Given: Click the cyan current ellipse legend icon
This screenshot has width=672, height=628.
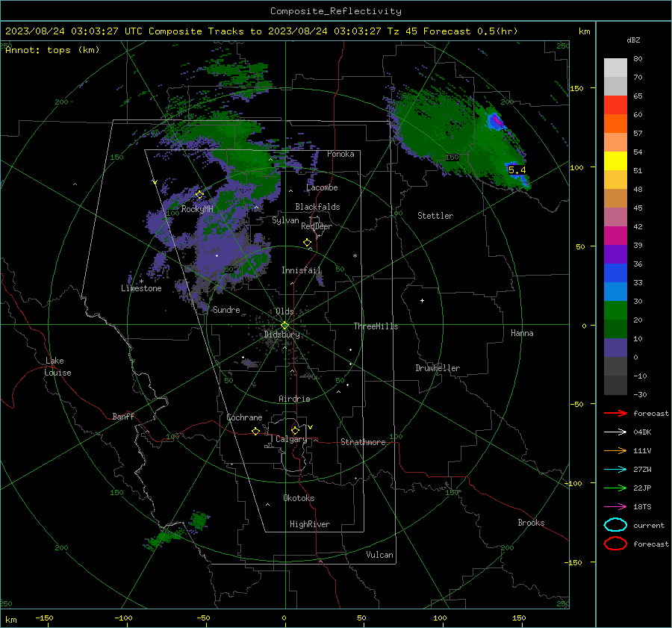Looking at the screenshot, I should [x=615, y=525].
